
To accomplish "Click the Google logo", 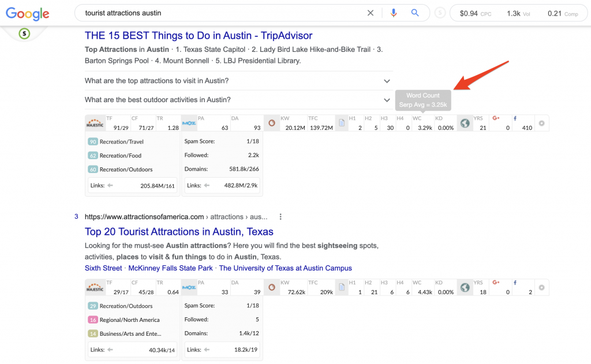I will (x=28, y=14).
